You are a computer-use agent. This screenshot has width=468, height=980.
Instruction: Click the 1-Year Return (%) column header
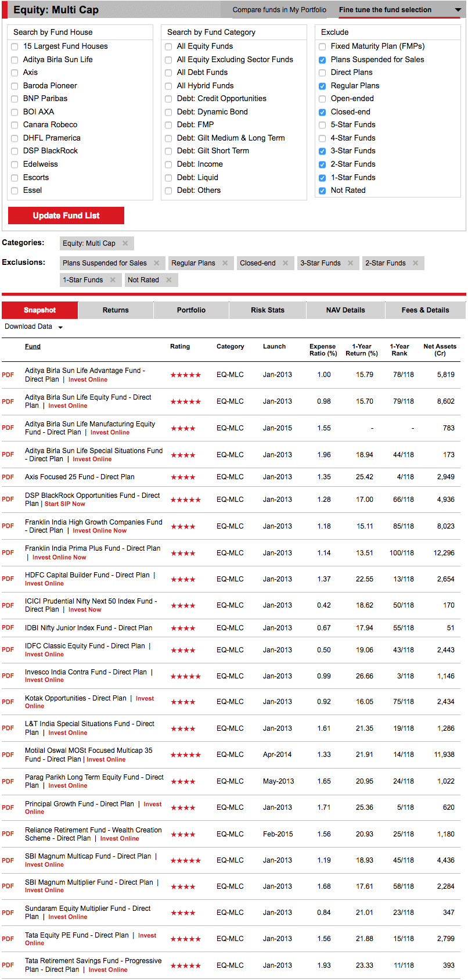361,350
